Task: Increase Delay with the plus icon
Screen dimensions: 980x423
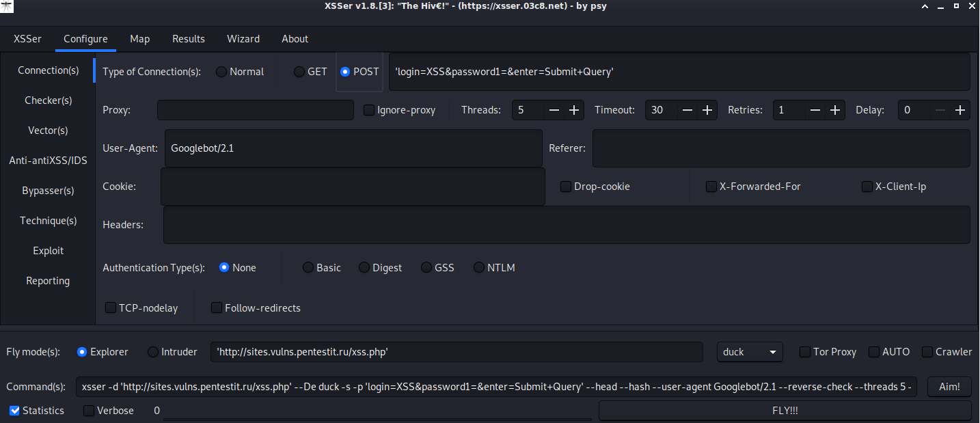Action: pyautogui.click(x=960, y=110)
